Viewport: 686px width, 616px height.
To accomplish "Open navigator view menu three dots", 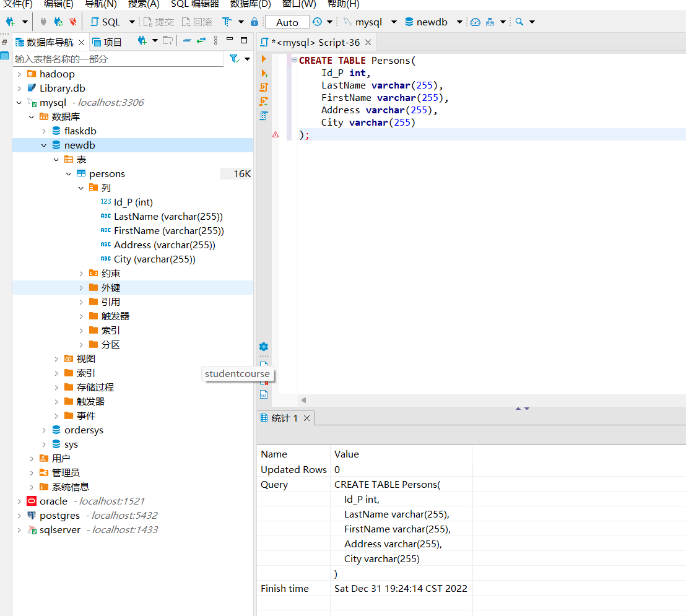I will 215,41.
